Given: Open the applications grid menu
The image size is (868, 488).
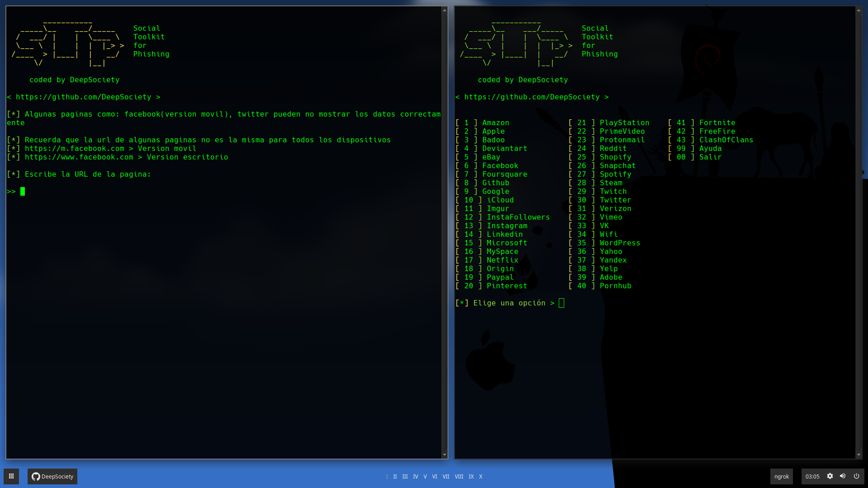Looking at the screenshot, I should (11, 476).
